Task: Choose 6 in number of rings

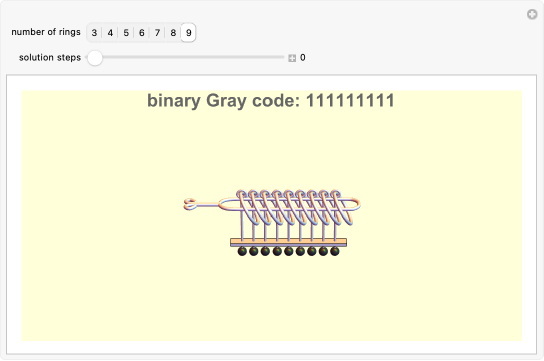Action: pyautogui.click(x=142, y=33)
